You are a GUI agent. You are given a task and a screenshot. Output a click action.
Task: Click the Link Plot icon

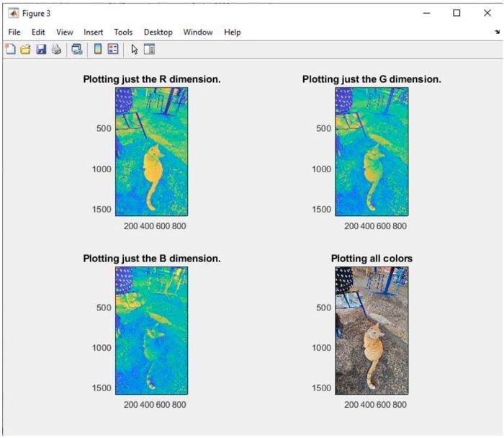[76, 50]
